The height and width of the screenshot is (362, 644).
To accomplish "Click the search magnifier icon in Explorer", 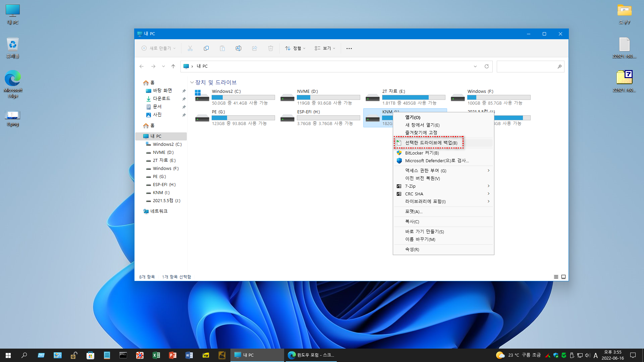I will coord(559,66).
